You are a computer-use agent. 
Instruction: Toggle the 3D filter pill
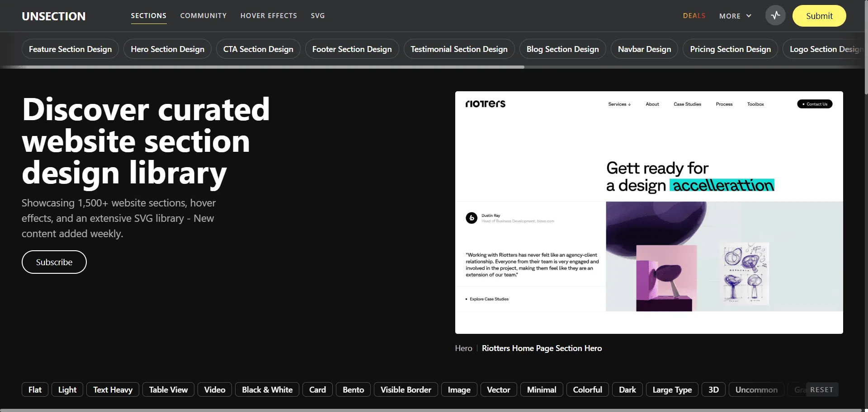click(714, 389)
